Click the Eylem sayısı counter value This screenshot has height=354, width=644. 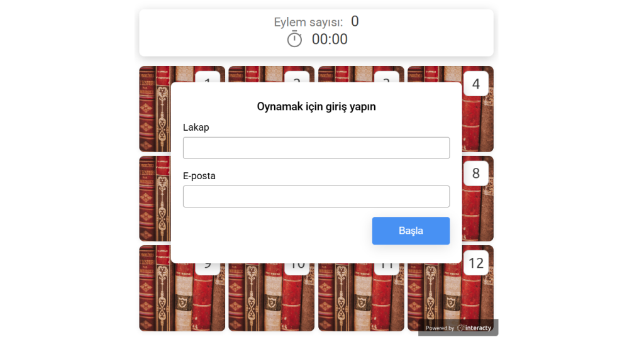pyautogui.click(x=355, y=21)
